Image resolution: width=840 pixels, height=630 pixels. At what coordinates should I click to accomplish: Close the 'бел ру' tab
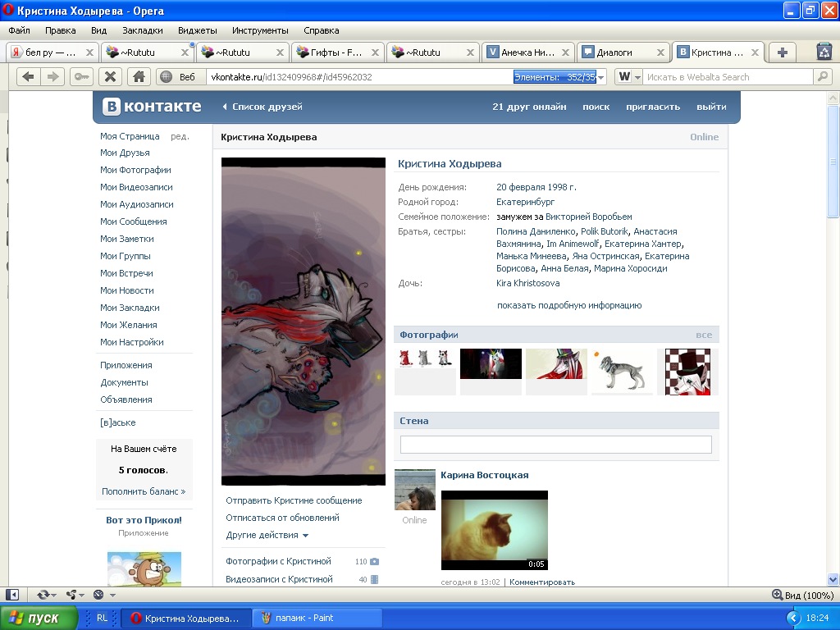[x=89, y=52]
